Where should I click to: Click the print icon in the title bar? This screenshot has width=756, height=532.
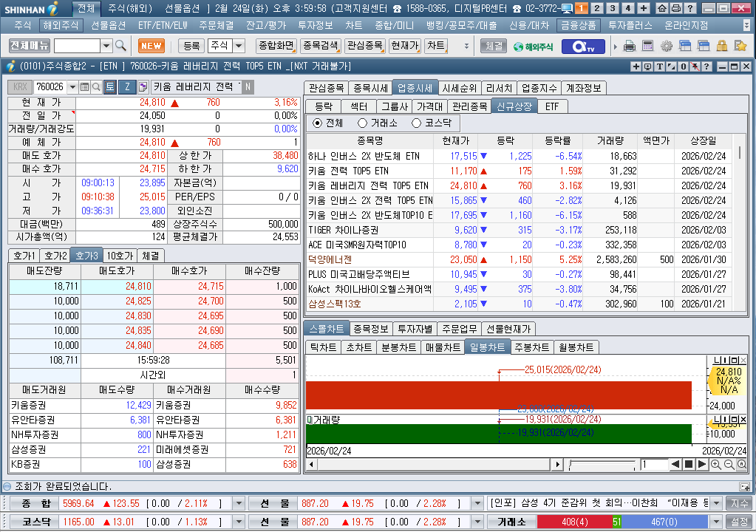click(x=676, y=8)
